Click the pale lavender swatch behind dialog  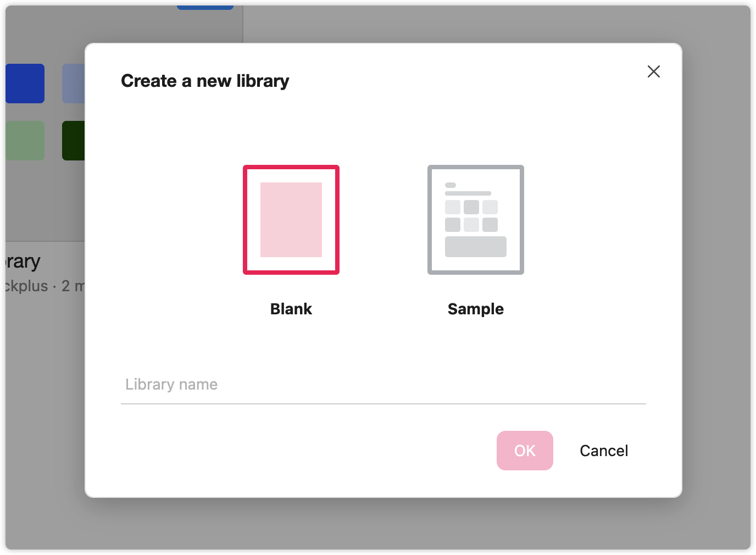tap(74, 84)
